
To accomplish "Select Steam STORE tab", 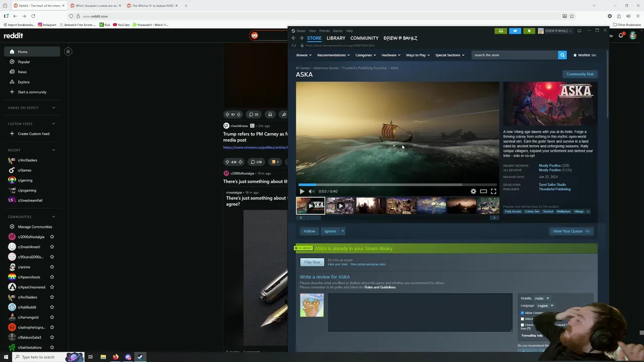I will point(314,38).
